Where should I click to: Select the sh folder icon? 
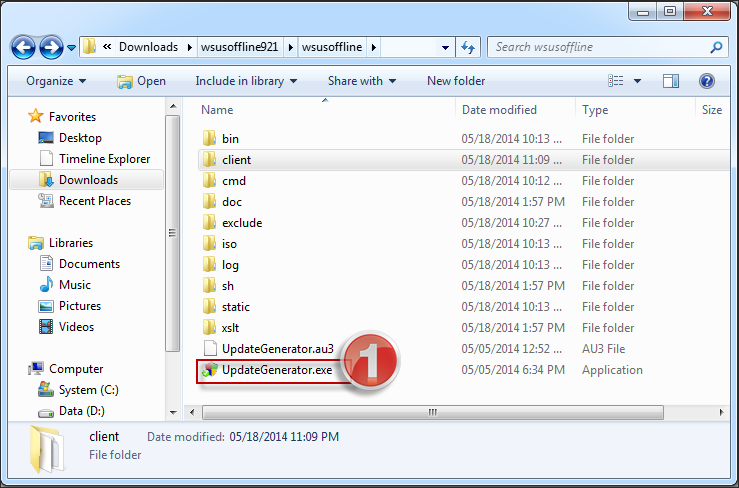click(x=209, y=285)
